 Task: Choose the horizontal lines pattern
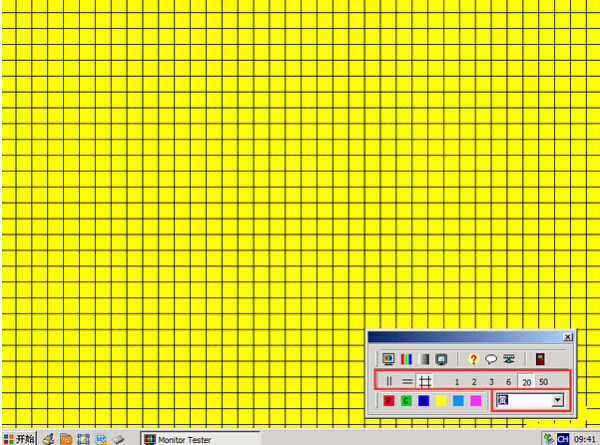pos(407,381)
